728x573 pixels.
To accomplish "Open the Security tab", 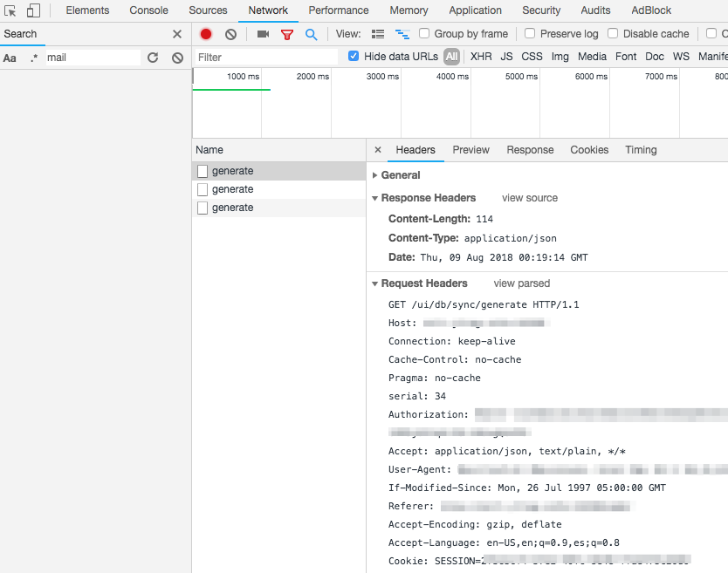I will coord(541,10).
